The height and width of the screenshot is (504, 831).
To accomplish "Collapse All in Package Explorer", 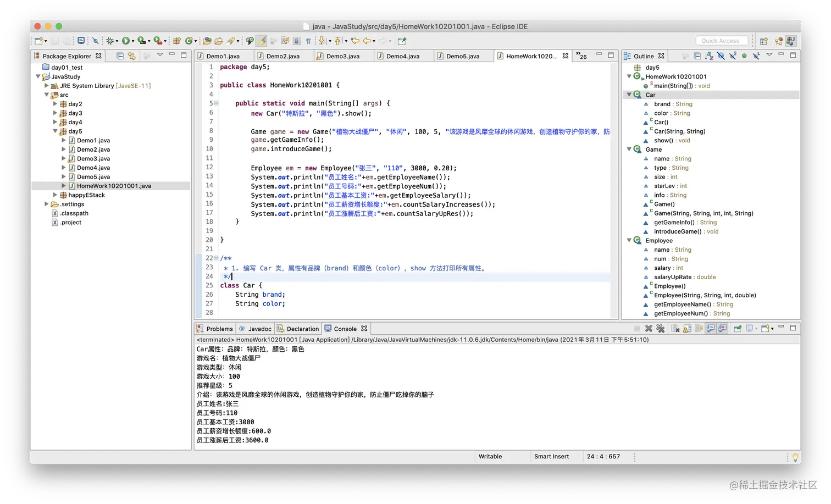I will [120, 56].
